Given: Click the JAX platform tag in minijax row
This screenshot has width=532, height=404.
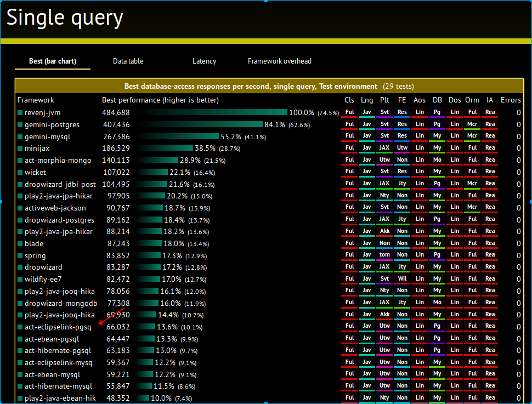Looking at the screenshot, I should [384, 148].
